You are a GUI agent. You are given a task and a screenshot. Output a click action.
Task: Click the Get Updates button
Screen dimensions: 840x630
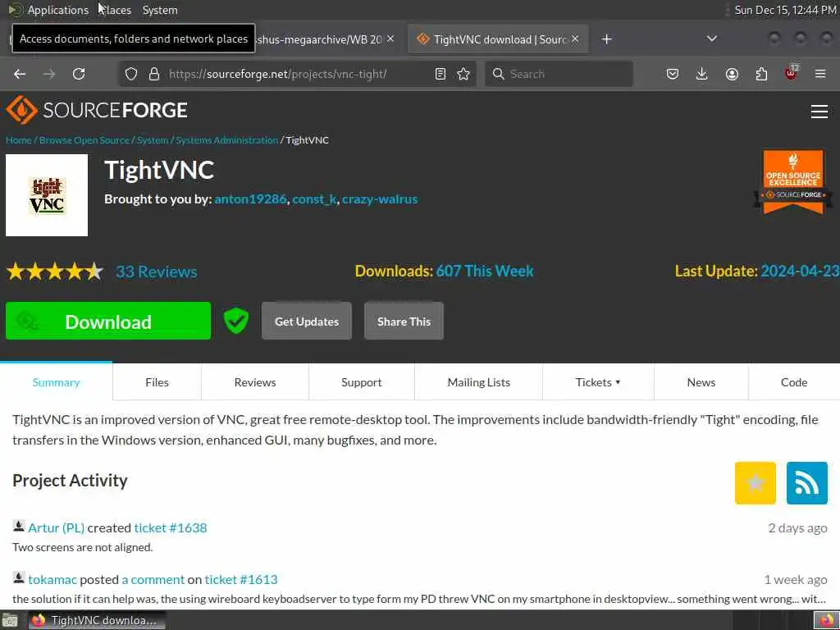[307, 321]
